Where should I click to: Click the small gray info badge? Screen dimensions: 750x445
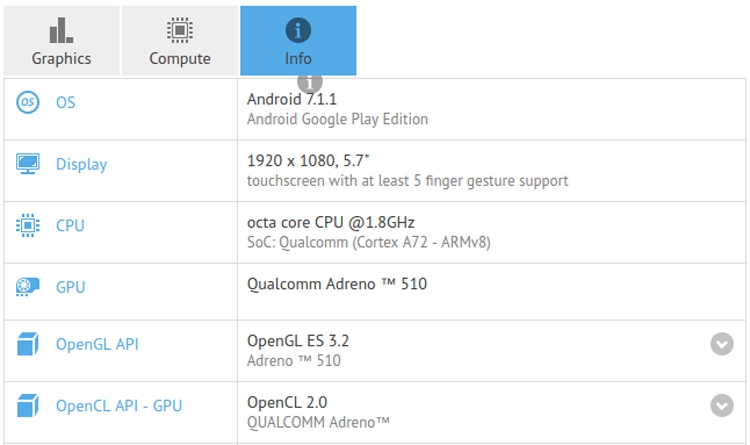(310, 82)
